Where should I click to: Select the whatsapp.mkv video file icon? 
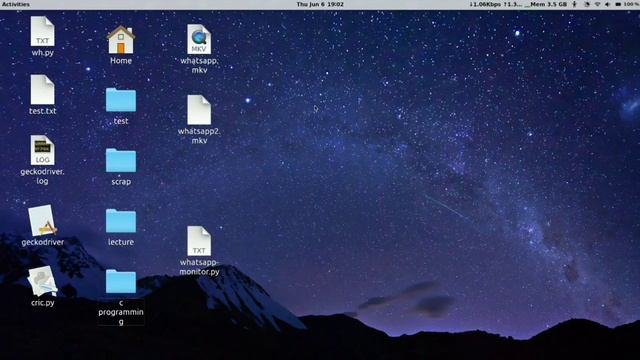coord(199,39)
